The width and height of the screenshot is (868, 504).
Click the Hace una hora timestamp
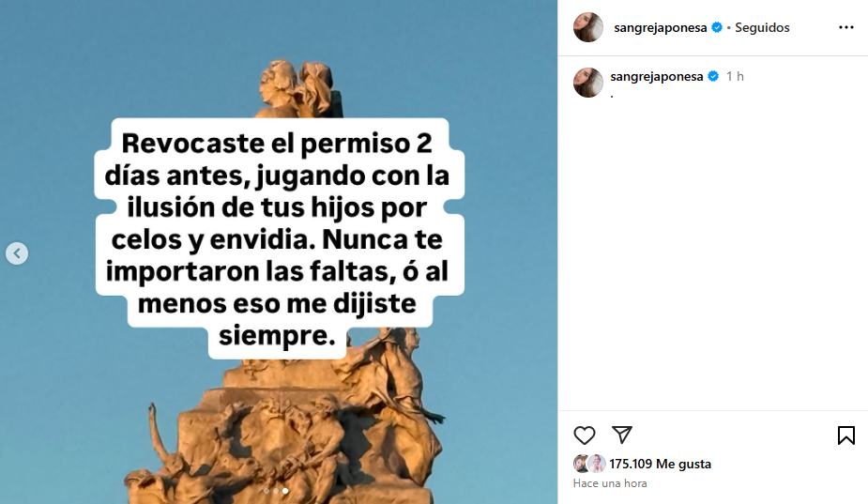610,483
